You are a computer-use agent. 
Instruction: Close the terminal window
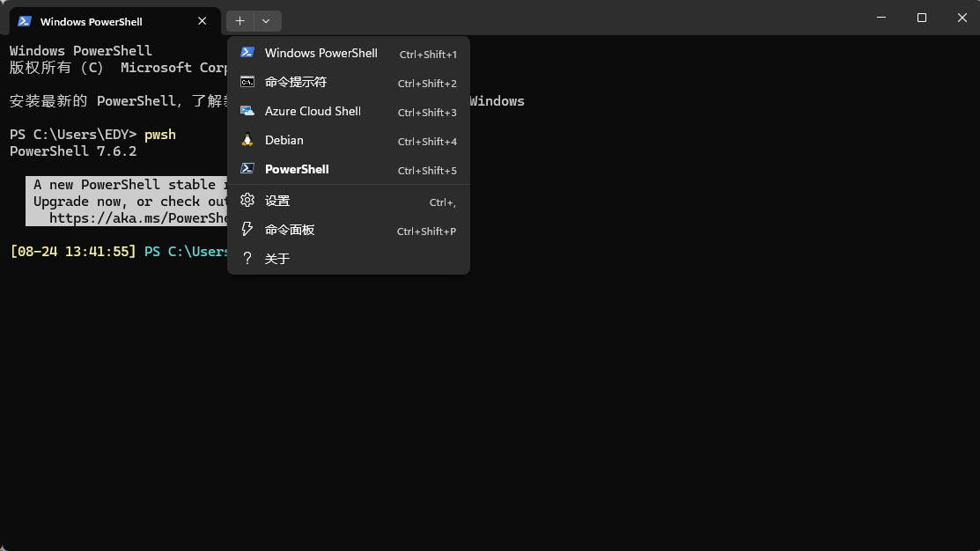coord(962,18)
